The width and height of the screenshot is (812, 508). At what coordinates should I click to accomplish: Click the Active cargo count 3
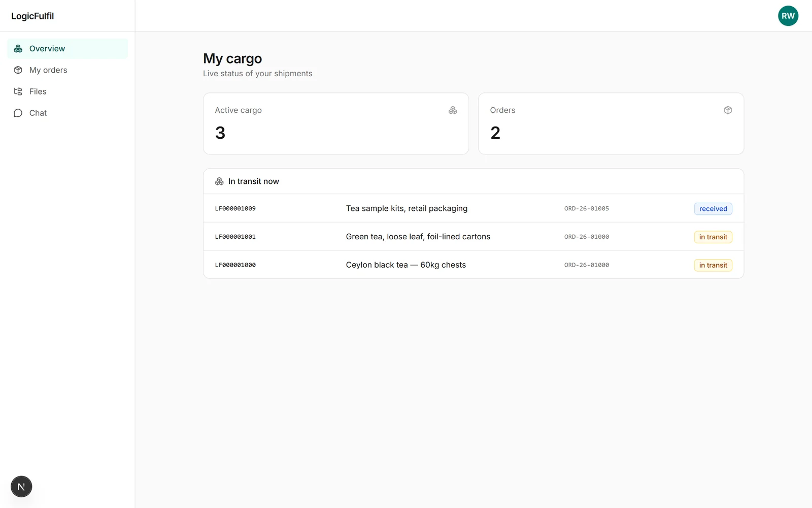220,133
